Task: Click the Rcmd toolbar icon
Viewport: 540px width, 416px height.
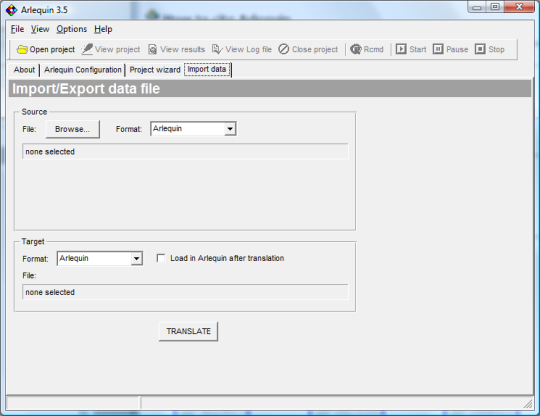Action: pos(356,49)
